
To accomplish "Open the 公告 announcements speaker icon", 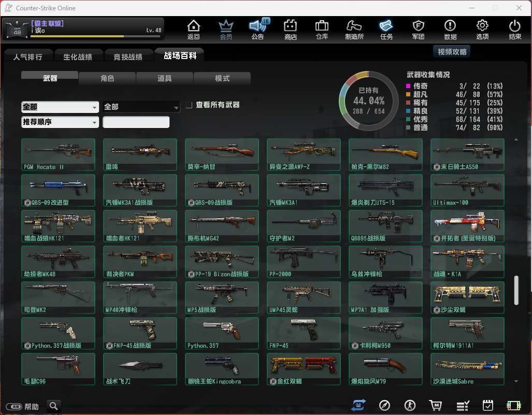I will 258,30.
